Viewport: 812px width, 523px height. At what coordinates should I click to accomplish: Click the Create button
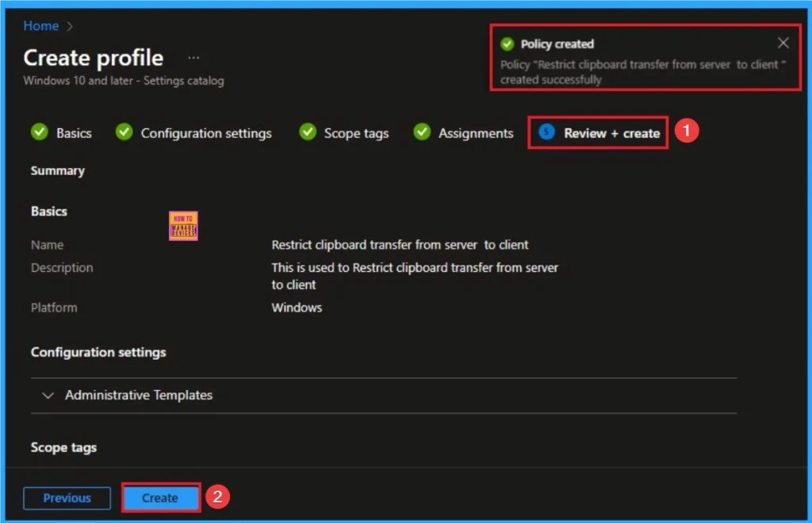(x=160, y=498)
